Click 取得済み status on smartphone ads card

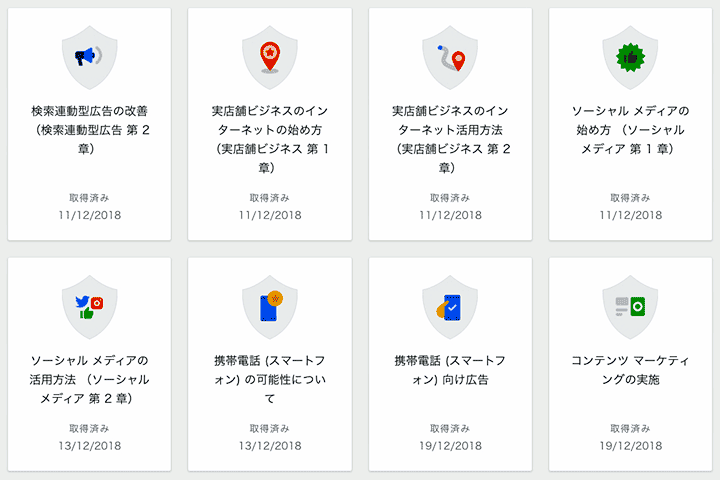(450, 428)
